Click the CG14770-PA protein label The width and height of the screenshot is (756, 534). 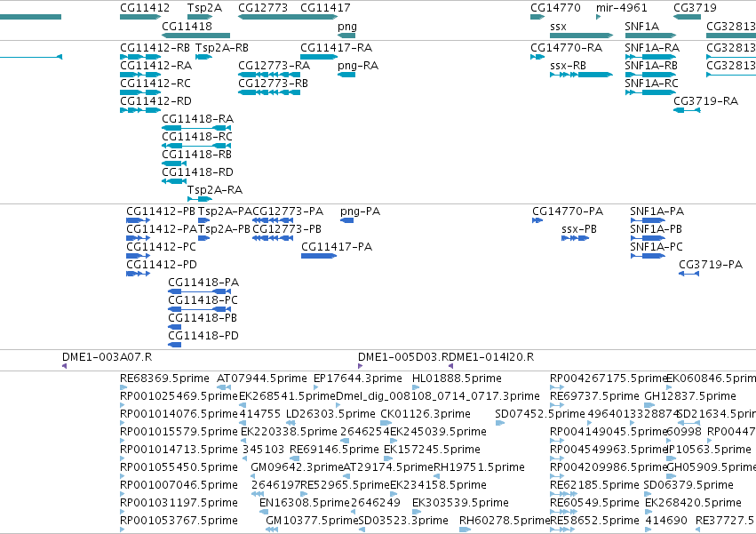pos(568,211)
